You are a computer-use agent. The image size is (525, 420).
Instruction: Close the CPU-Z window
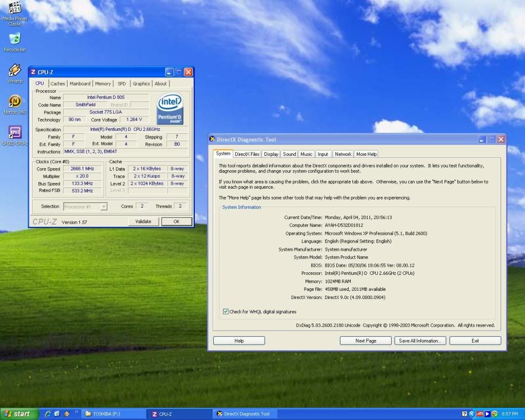click(189, 72)
